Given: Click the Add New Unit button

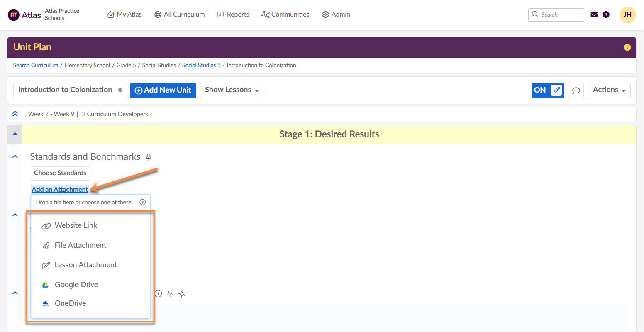Looking at the screenshot, I should 163,90.
